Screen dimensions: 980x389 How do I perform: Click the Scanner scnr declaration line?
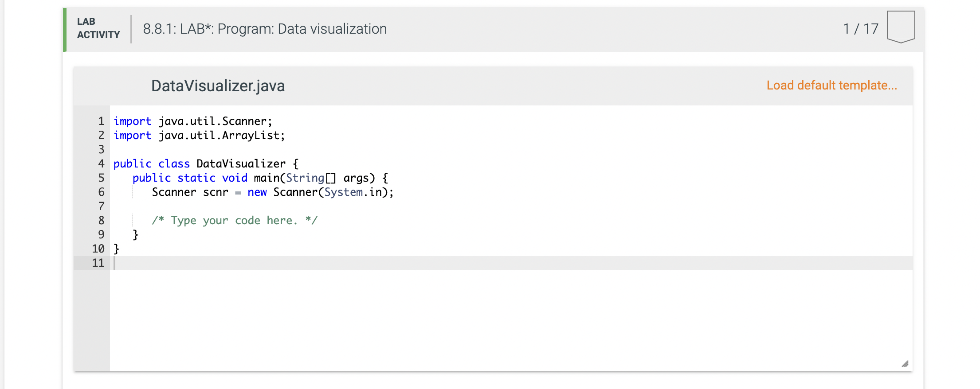(273, 192)
